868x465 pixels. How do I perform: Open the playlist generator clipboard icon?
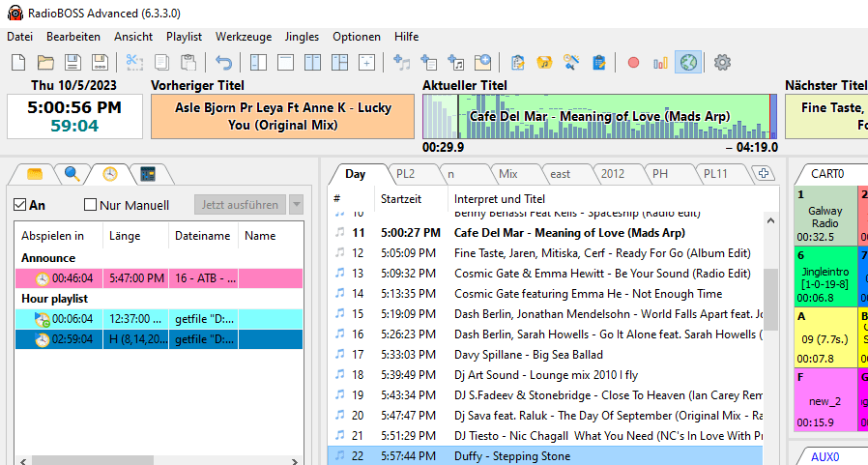pos(517,63)
